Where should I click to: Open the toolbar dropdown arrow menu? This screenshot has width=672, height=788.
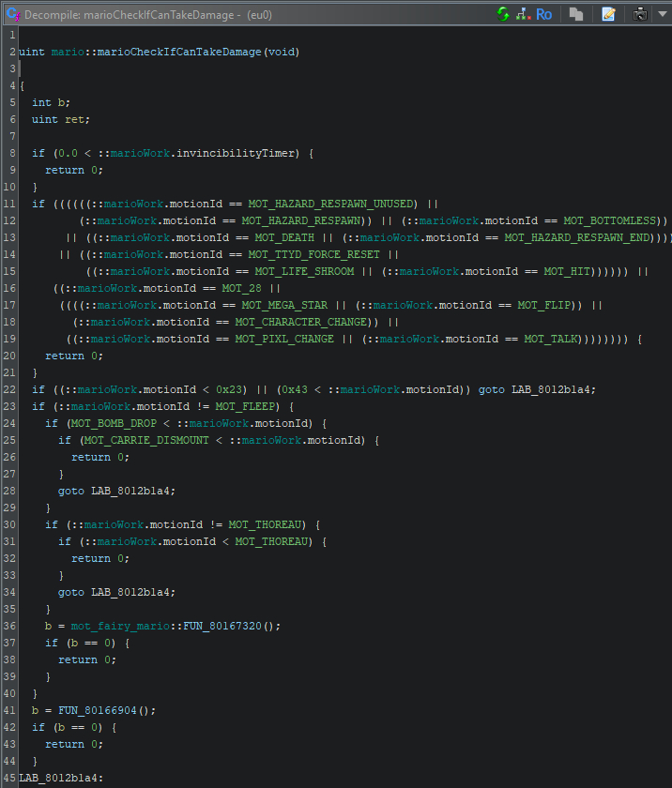point(662,14)
